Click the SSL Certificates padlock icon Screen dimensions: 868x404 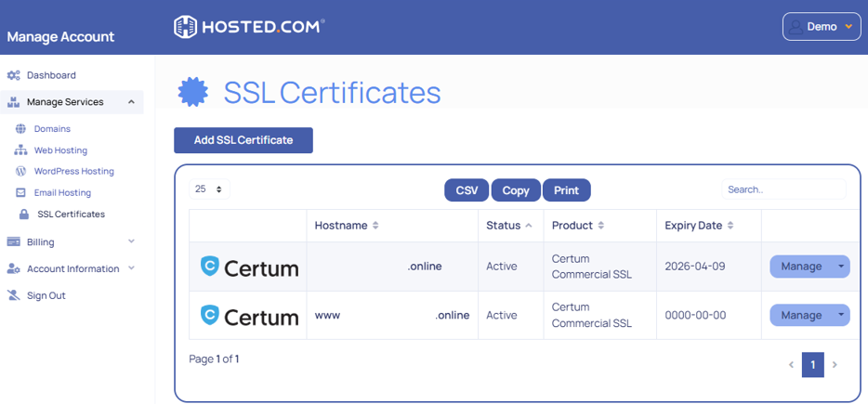coord(24,215)
